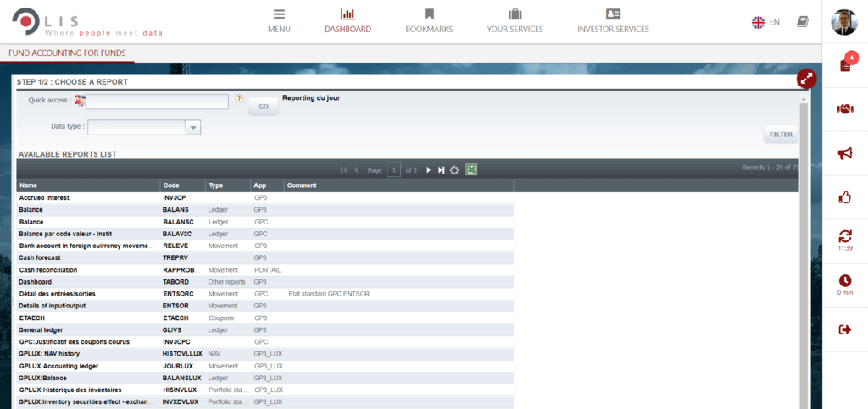Select the Accrued interest report row
This screenshot has height=409, width=868.
coord(265,197)
